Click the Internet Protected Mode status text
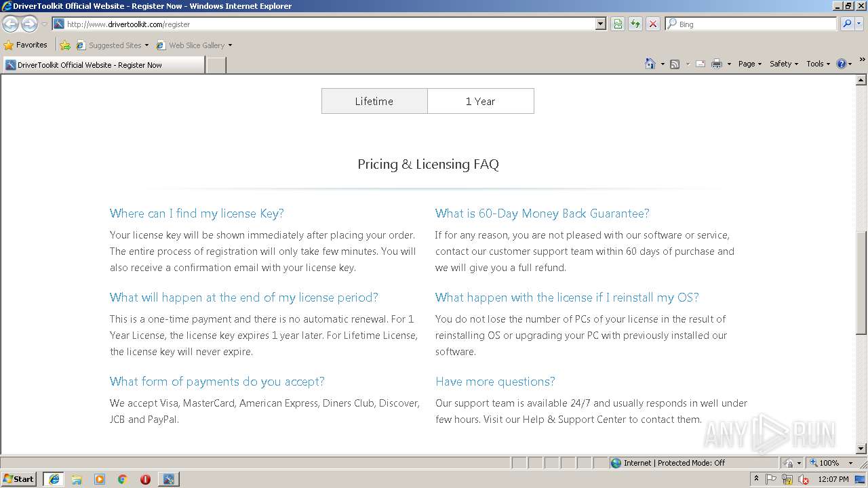Screen dimensions: 868x488 tap(674, 463)
